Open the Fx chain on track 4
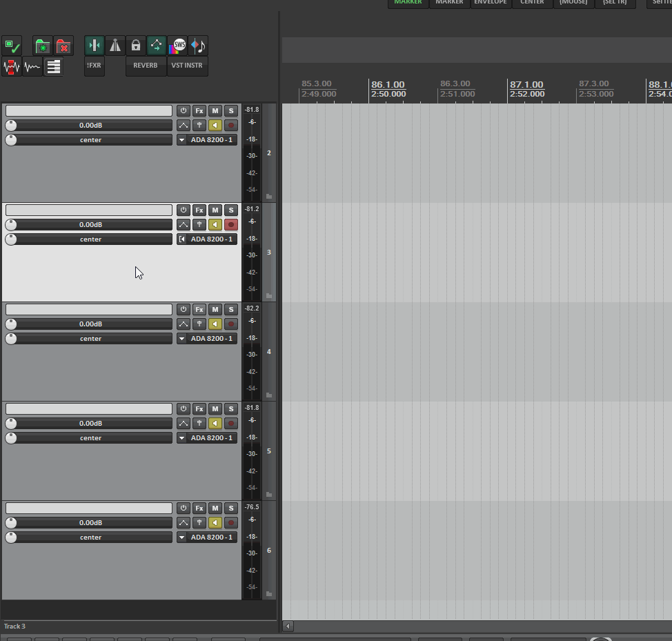This screenshot has height=641, width=672. pos(199,310)
